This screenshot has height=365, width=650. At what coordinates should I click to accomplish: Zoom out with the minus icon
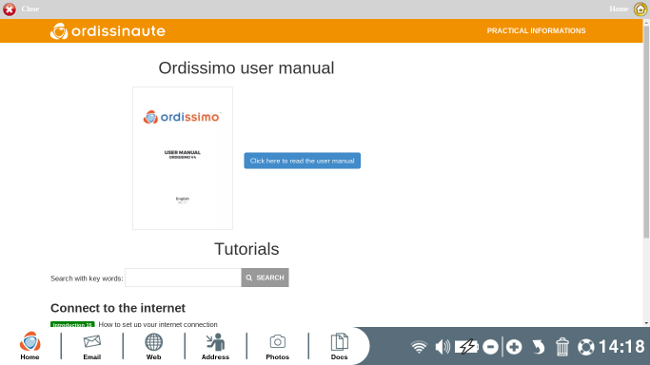click(490, 347)
